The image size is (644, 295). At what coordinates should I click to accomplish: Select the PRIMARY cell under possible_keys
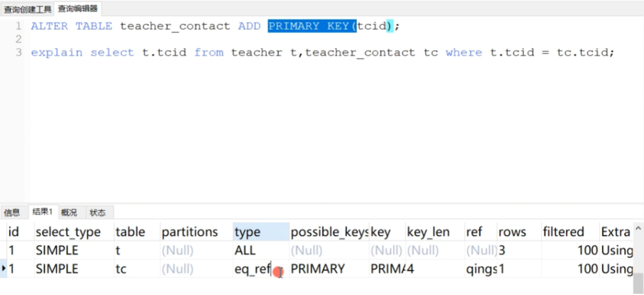click(329, 269)
